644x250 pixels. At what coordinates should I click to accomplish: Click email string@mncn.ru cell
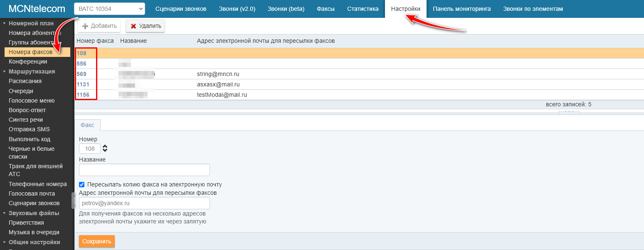218,74
